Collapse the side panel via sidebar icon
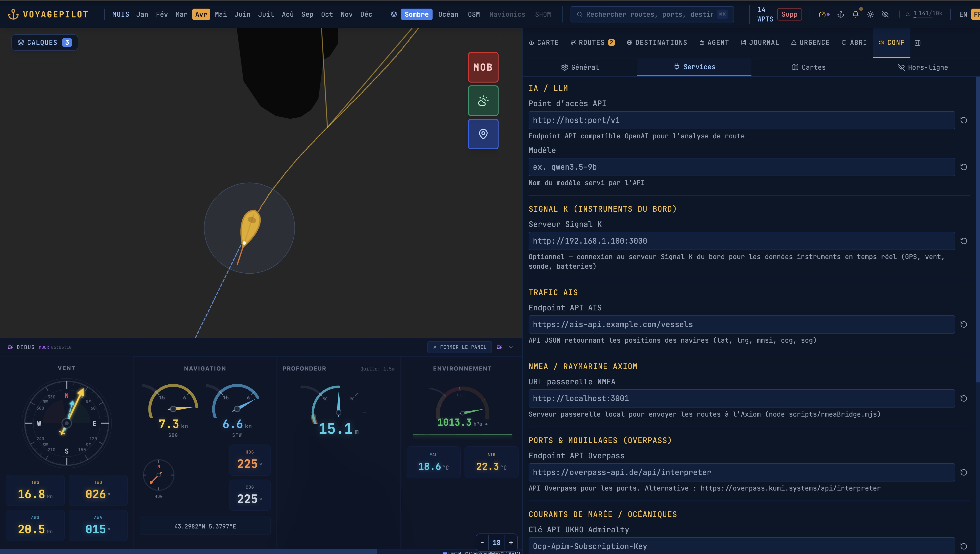The image size is (980, 554). pos(918,43)
